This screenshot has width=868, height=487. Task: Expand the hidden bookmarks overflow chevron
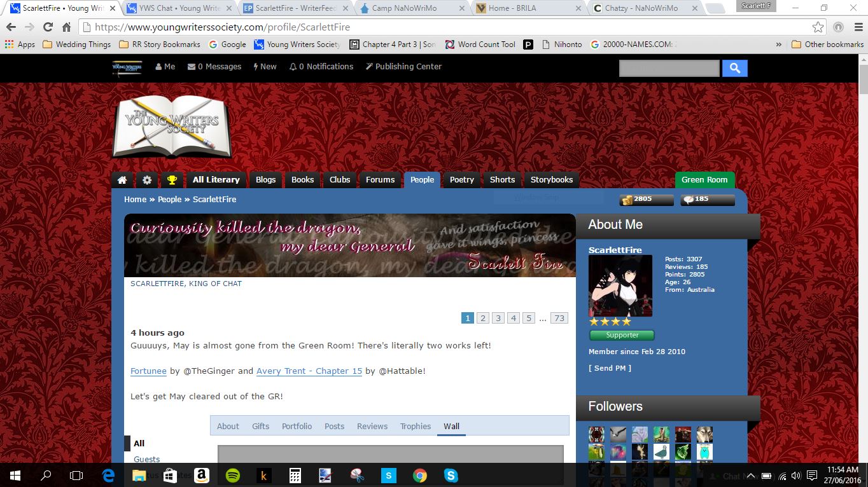(x=778, y=45)
